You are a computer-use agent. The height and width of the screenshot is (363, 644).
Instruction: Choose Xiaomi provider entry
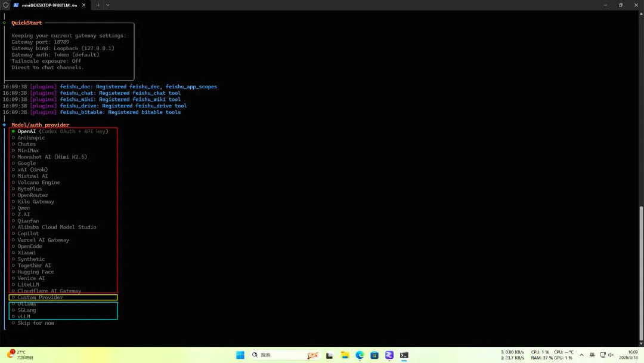click(24, 253)
